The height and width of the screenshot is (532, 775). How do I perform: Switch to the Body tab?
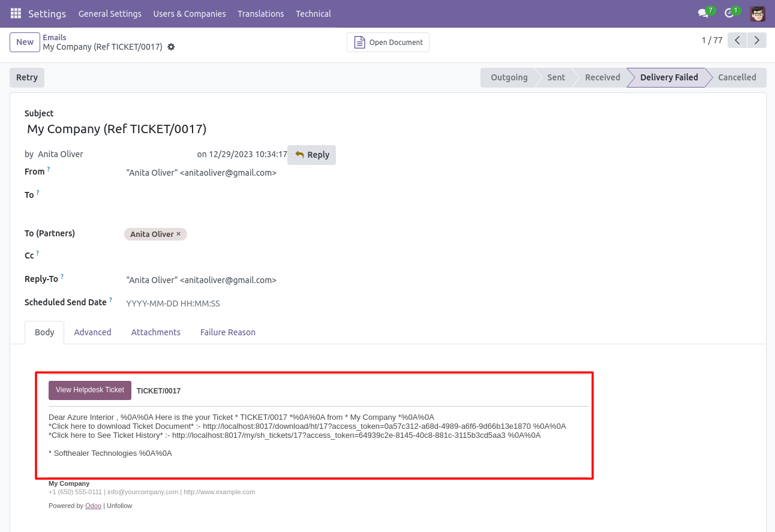(x=44, y=332)
